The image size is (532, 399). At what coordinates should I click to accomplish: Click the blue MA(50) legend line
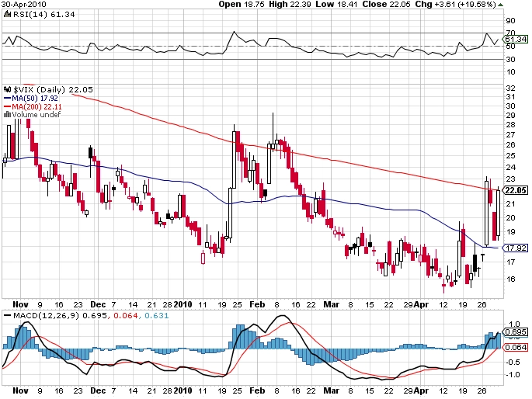pos(7,98)
